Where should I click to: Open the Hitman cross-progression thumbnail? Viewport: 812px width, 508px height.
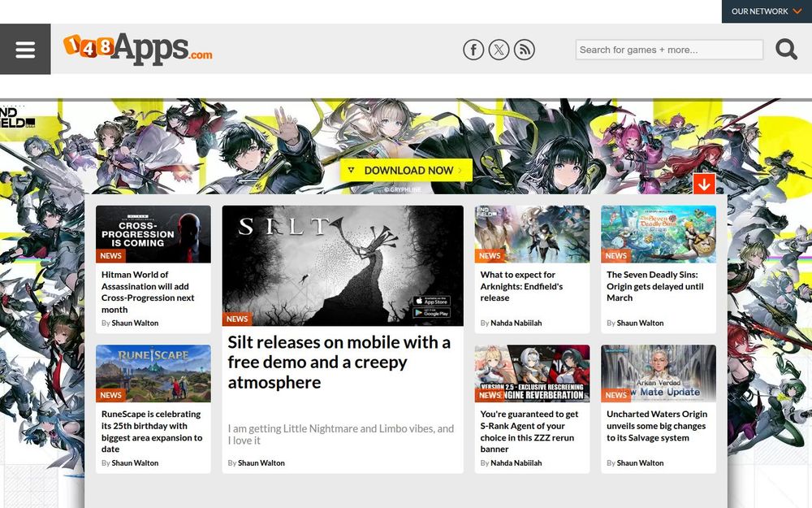coord(153,234)
